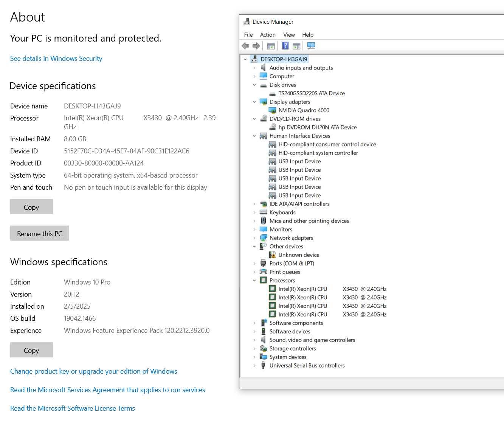Click the Network adapters category icon
504x422 pixels.
click(x=263, y=238)
